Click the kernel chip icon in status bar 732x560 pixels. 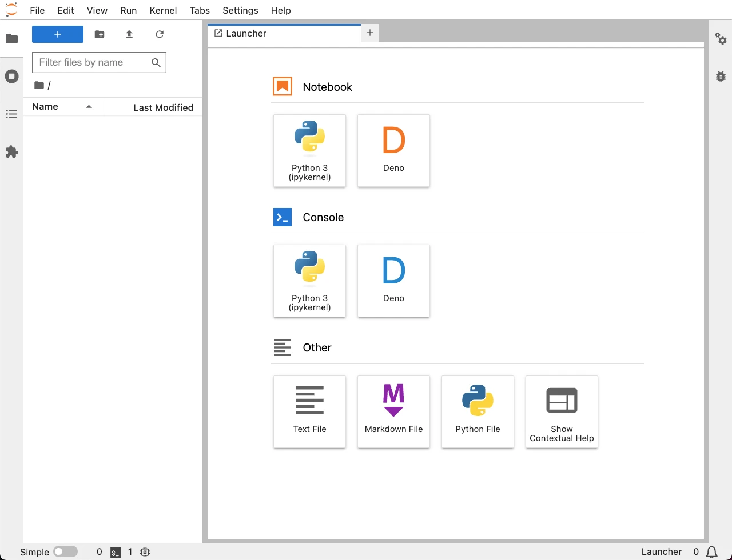click(x=145, y=552)
